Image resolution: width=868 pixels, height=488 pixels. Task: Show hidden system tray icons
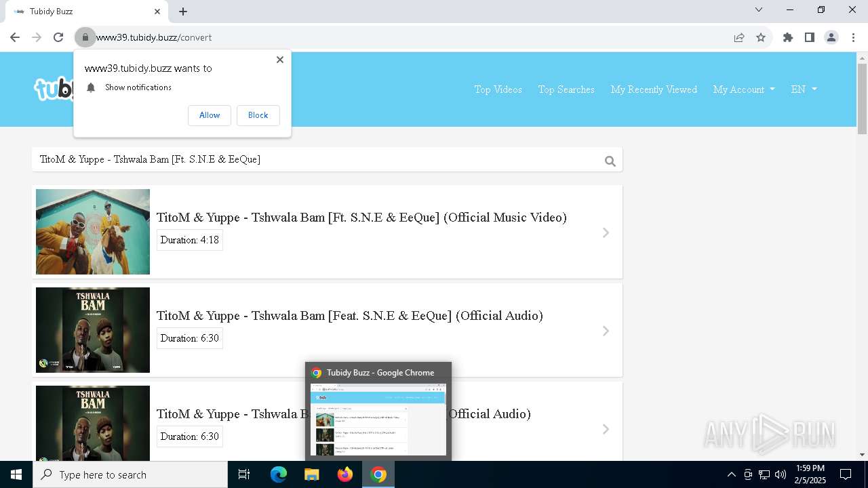[x=731, y=474]
